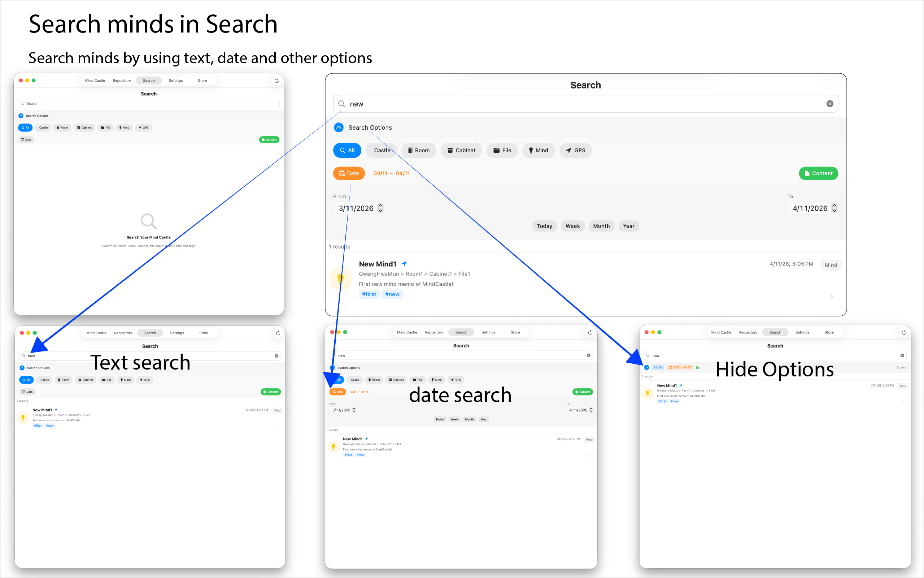Viewport: 924px width, 578px height.
Task: Click the Search... field in the empty-search window
Action: [149, 104]
